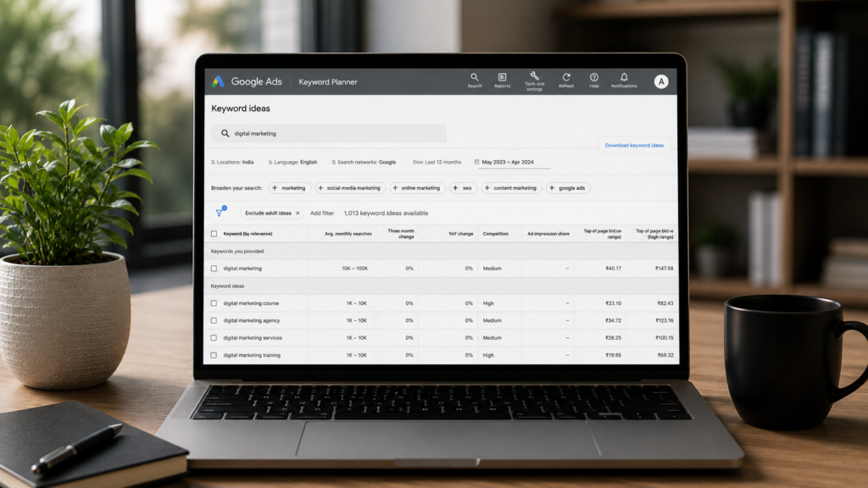The width and height of the screenshot is (868, 488).
Task: Click Download keyword ideas
Action: pyautogui.click(x=634, y=145)
